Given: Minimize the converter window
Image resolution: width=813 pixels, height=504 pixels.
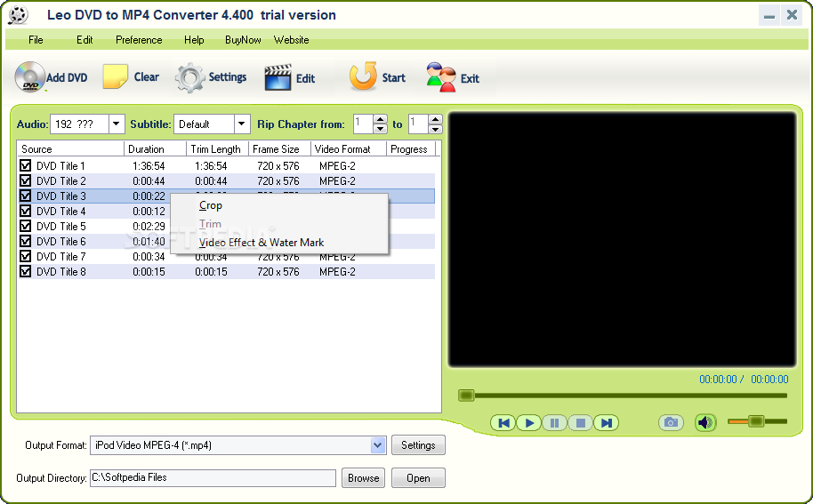Looking at the screenshot, I should [x=769, y=15].
